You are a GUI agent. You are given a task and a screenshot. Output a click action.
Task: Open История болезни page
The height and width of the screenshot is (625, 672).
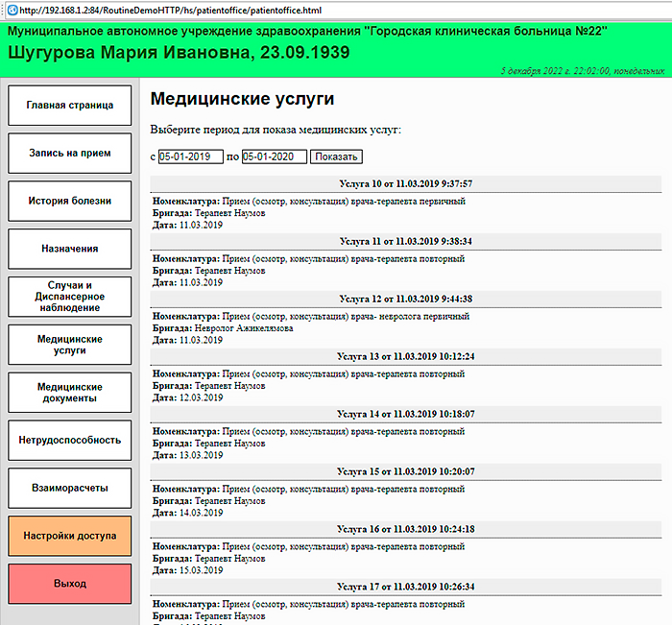click(x=70, y=201)
